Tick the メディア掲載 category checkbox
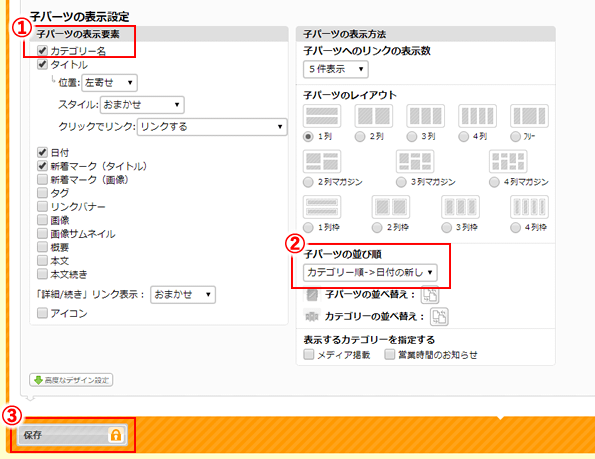Image resolution: width=595 pixels, height=459 pixels. tap(309, 355)
